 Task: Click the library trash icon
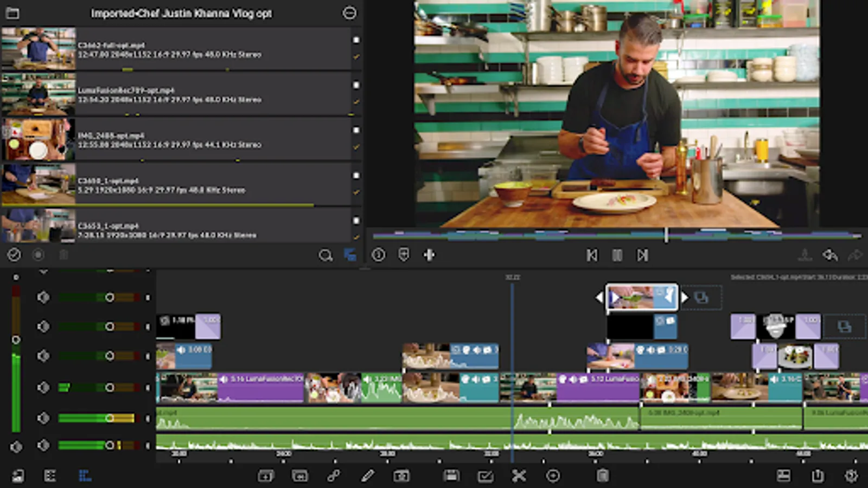click(63, 255)
